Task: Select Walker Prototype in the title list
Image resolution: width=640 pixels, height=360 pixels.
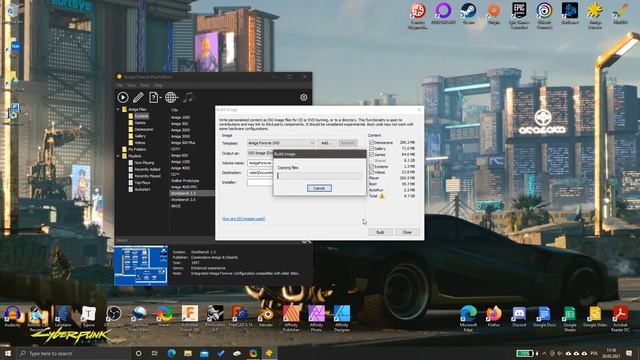Action: [x=185, y=180]
